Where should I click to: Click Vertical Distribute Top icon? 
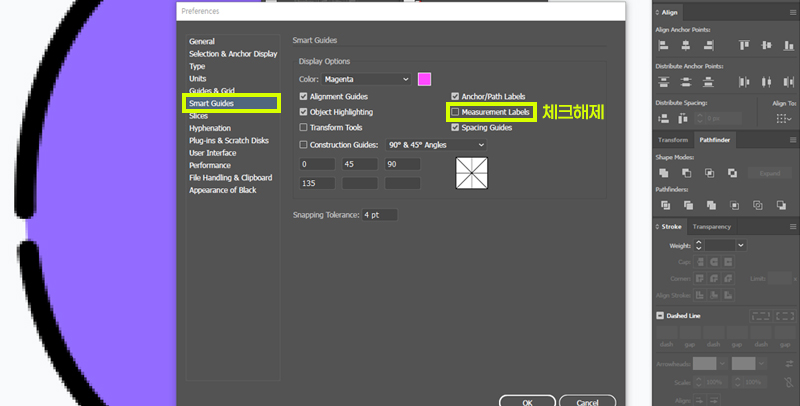[663, 82]
